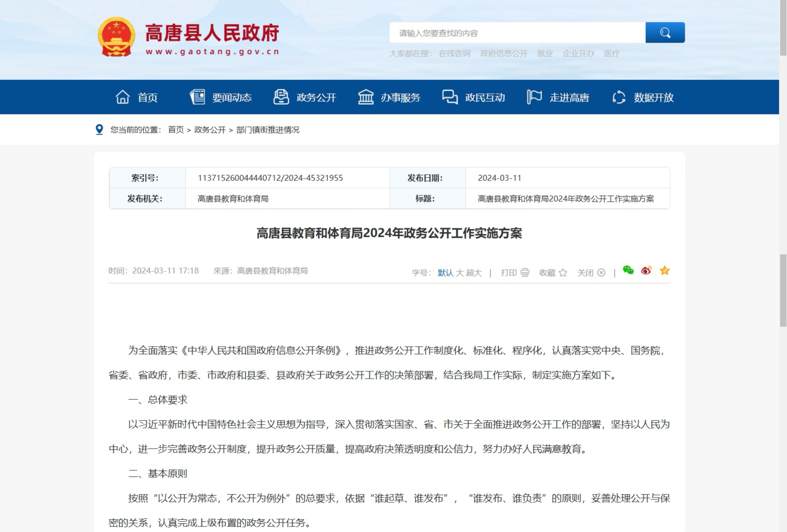Share article via Weibo icon
The width and height of the screenshot is (787, 532).
tap(646, 270)
